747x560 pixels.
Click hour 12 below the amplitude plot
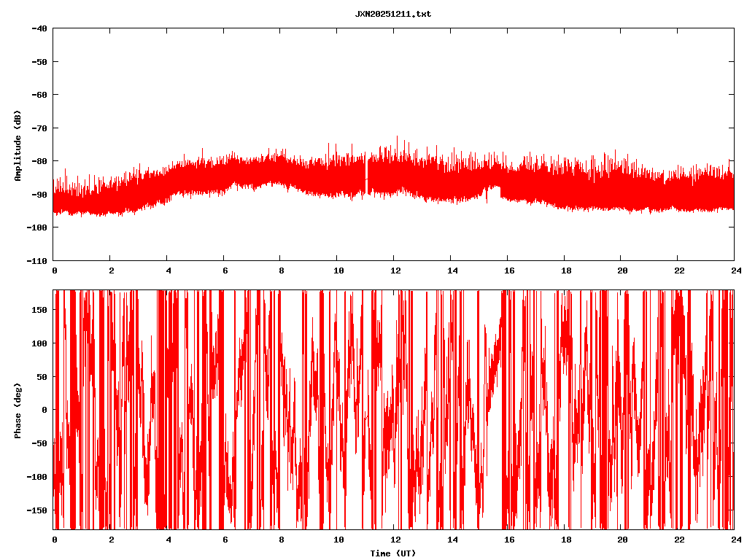click(395, 270)
